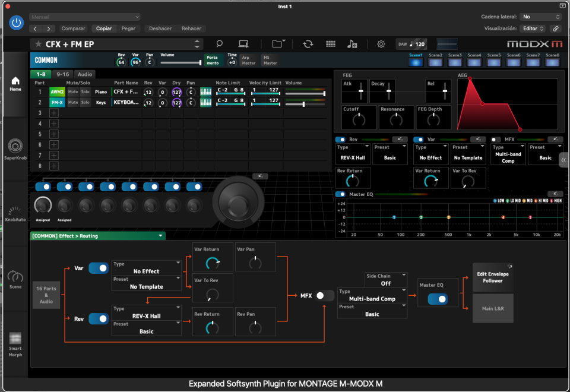
Task: Add a new part in slot 3
Action: pyautogui.click(x=54, y=113)
